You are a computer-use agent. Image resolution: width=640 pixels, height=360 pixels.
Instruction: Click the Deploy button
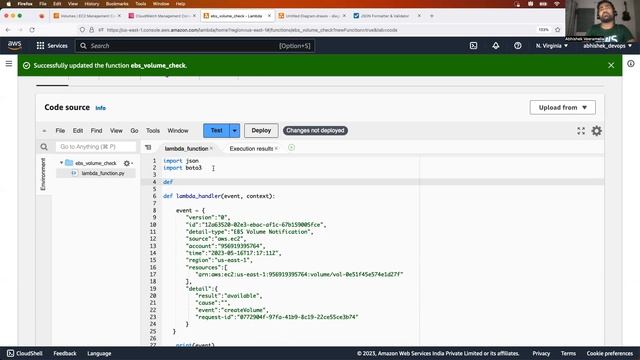point(261,131)
